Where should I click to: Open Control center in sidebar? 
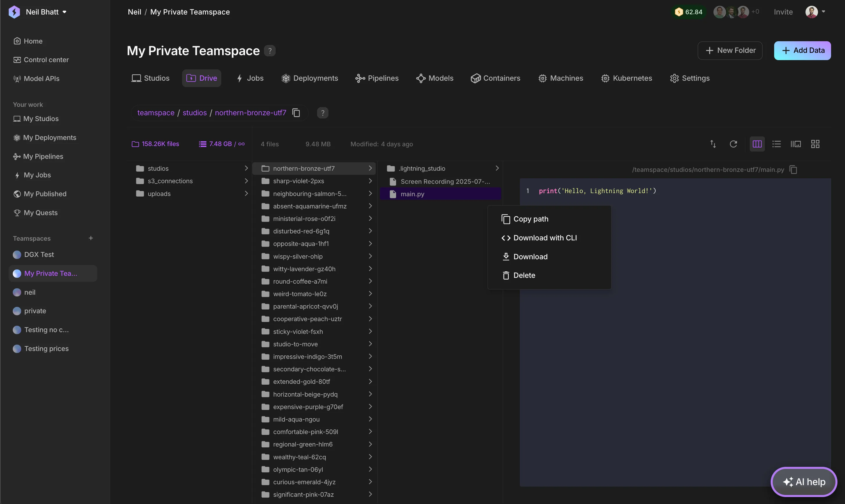41,60
